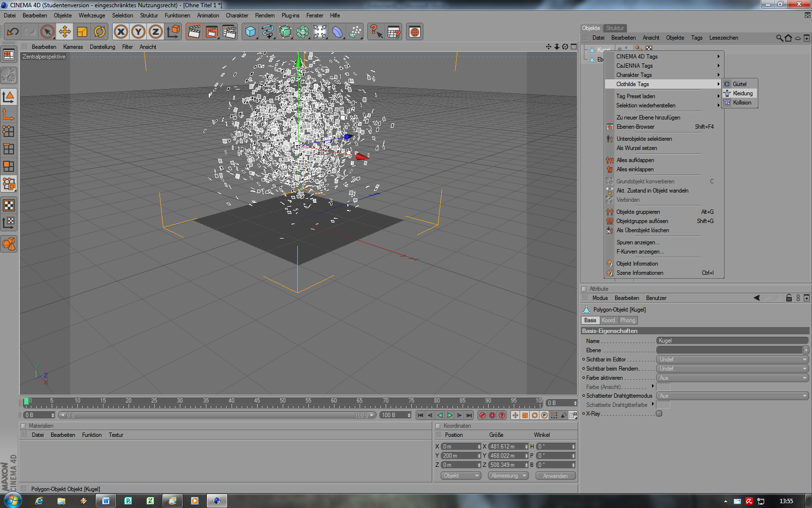Image resolution: width=812 pixels, height=508 pixels.
Task: Open the viewport Kameras menu
Action: pyautogui.click(x=73, y=47)
